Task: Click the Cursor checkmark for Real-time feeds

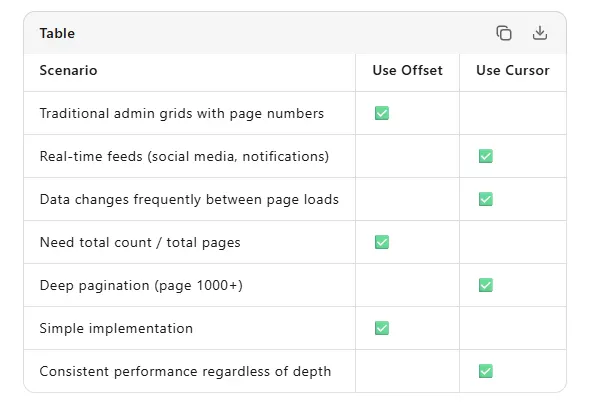Action: tap(486, 156)
